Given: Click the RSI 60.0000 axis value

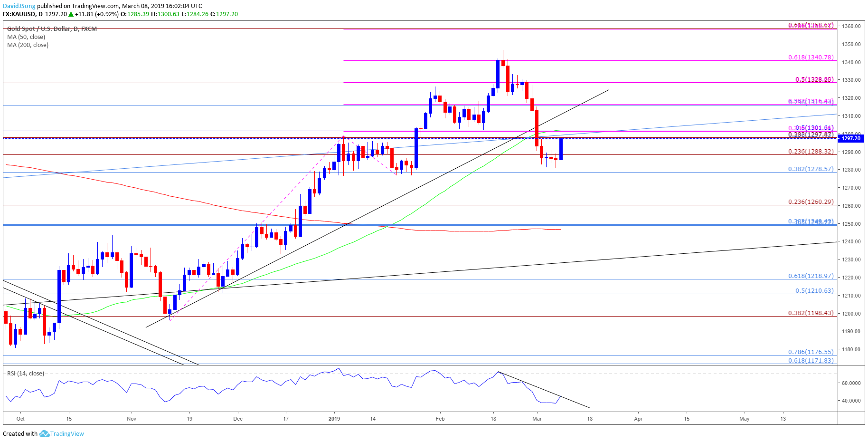Looking at the screenshot, I should pos(851,383).
